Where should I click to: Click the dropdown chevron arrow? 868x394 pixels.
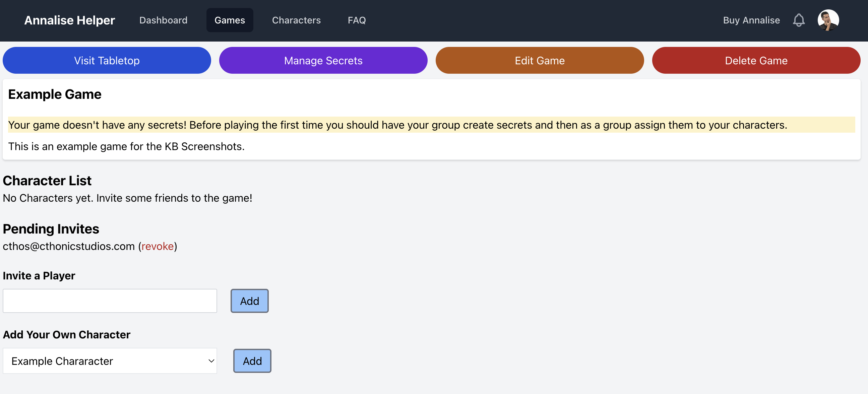211,361
